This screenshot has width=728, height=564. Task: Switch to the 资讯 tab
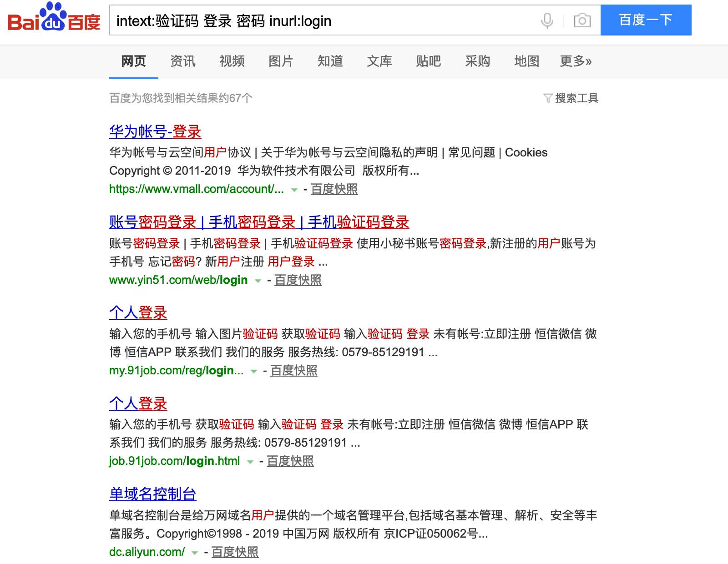point(182,61)
